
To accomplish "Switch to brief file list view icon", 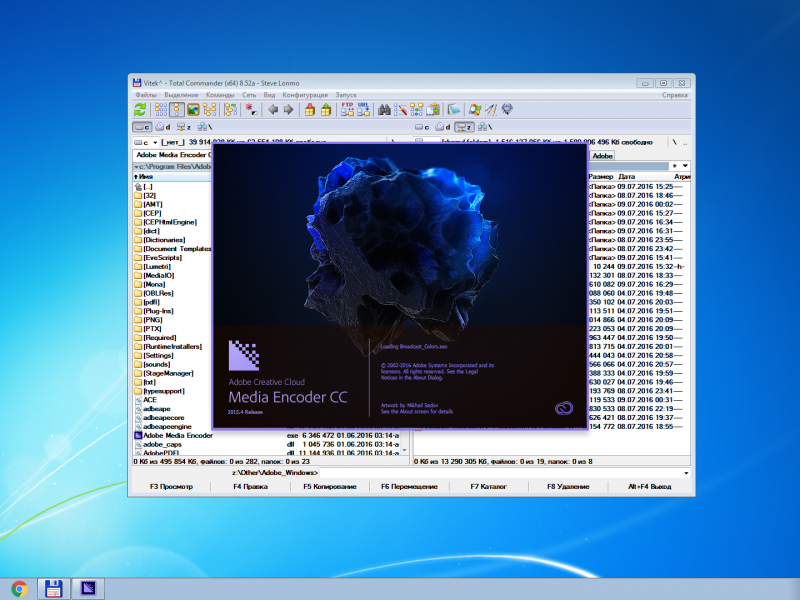I will pos(161,109).
